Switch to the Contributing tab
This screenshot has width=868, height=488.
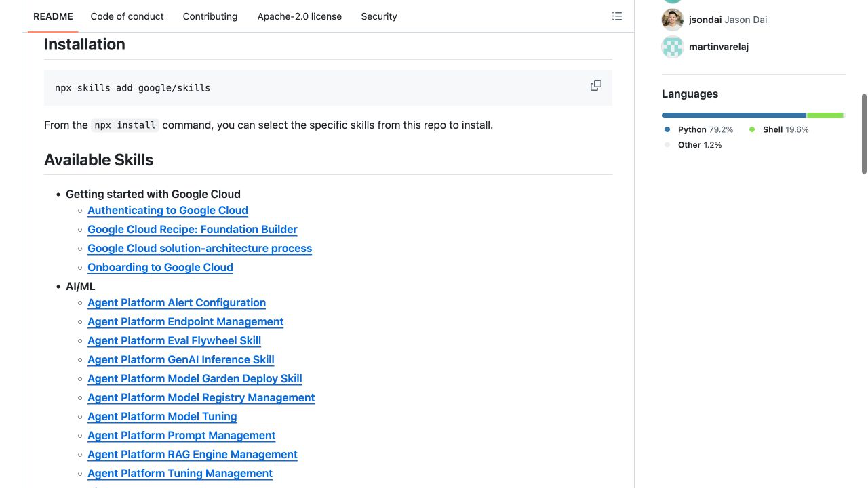pyautogui.click(x=210, y=16)
